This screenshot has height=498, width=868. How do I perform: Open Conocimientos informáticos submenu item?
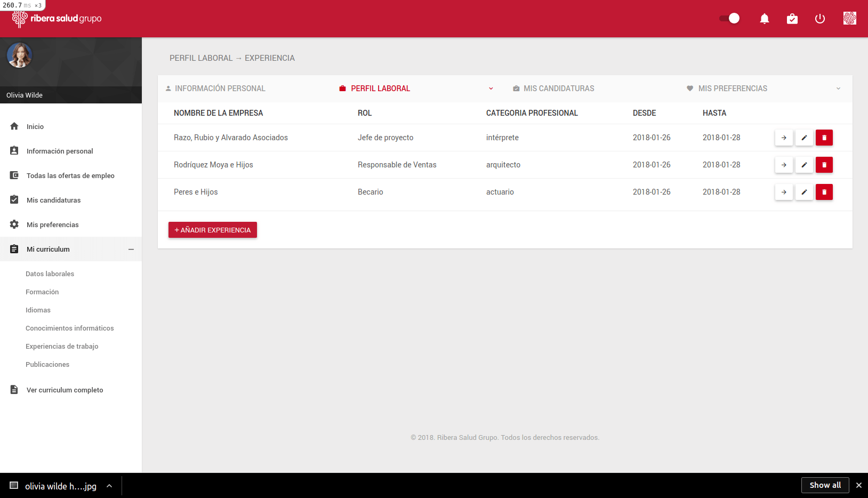point(69,328)
